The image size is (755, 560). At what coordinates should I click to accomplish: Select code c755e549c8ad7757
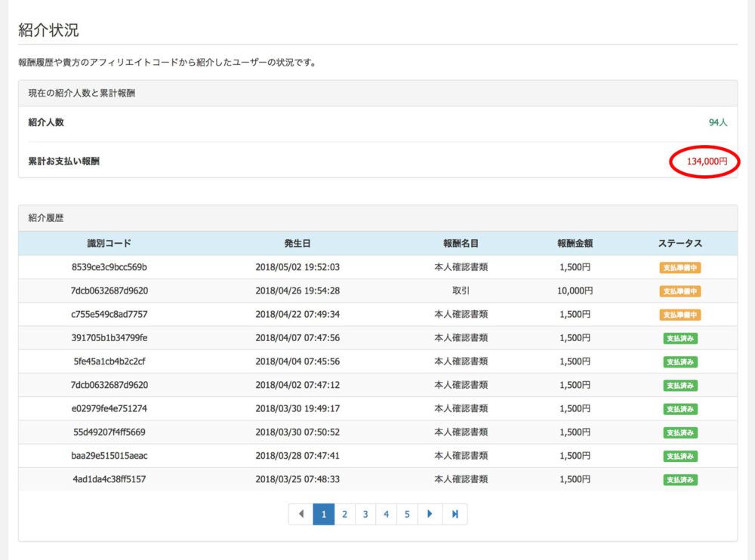pyautogui.click(x=109, y=314)
